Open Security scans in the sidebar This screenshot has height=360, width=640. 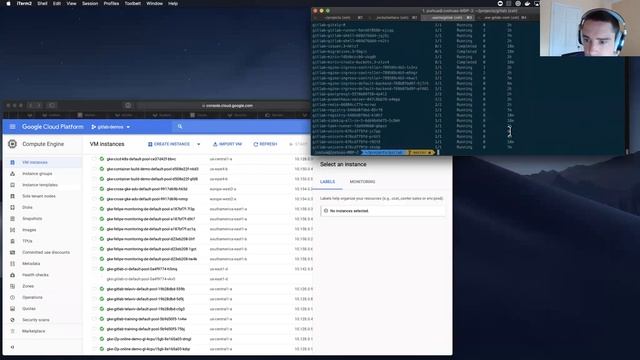click(36, 320)
